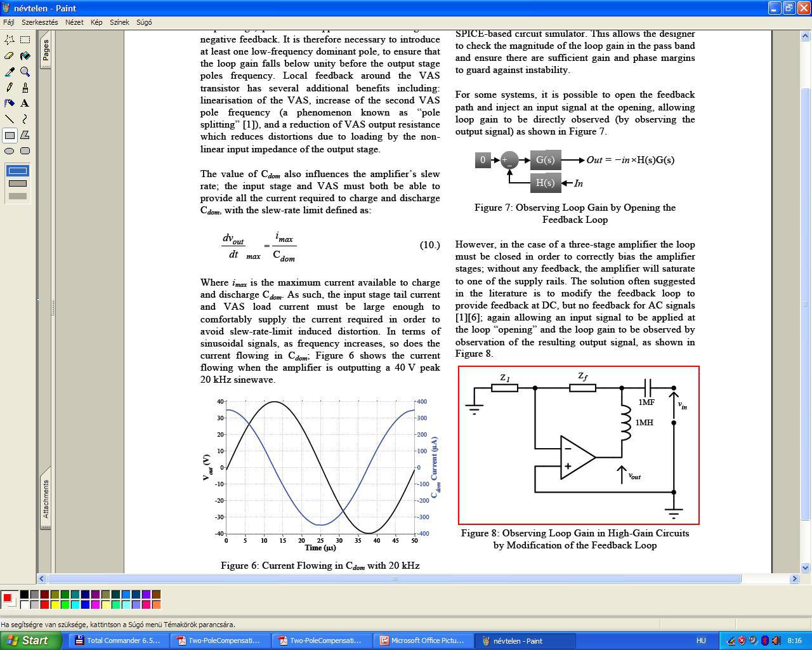Select the brown palette color
812x650 pixels.
coord(156,595)
